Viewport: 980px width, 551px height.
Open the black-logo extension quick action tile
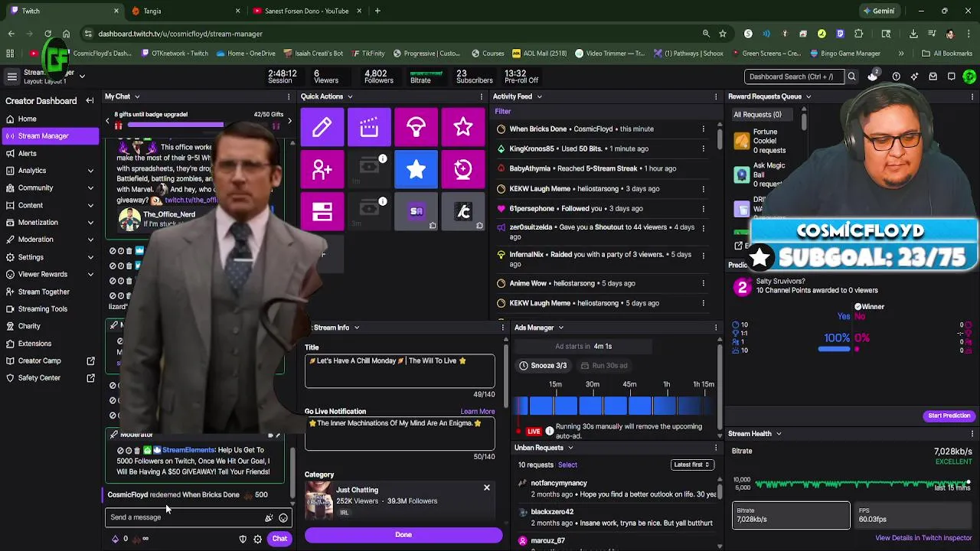(462, 211)
